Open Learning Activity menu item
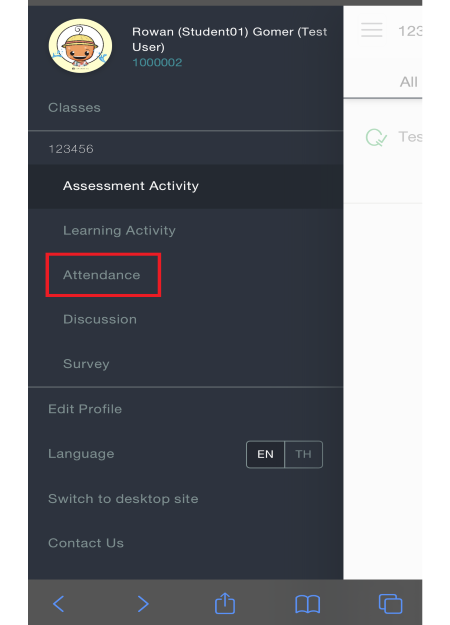 (x=119, y=230)
